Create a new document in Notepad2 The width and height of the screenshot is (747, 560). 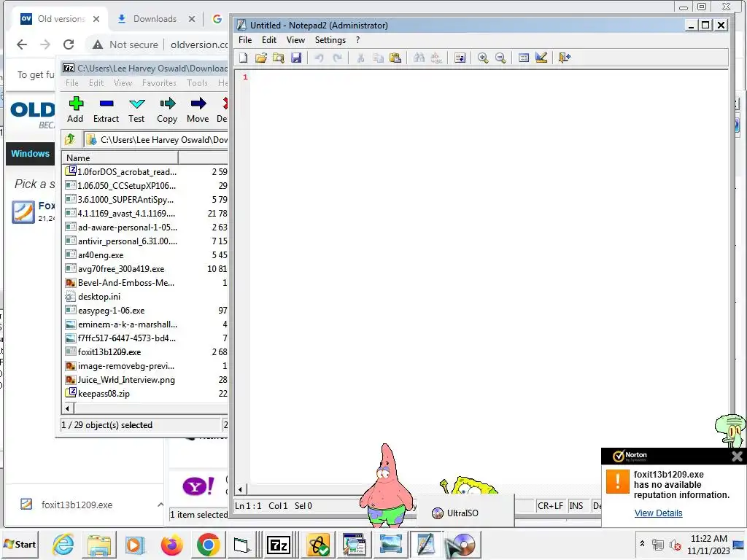244,58
